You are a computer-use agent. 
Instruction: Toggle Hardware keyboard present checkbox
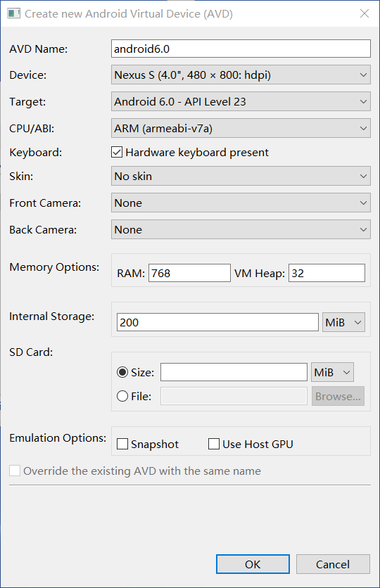pos(117,152)
